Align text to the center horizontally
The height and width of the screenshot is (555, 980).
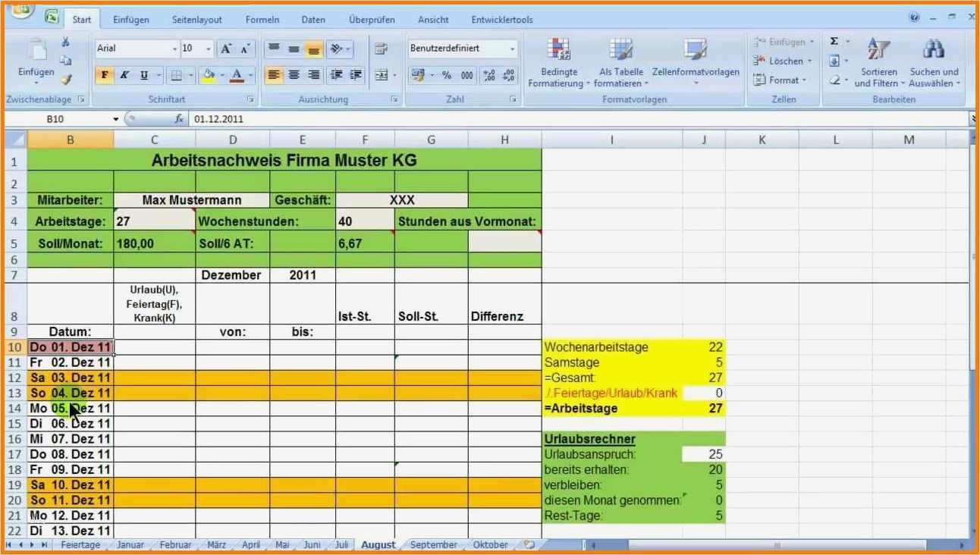(x=294, y=75)
